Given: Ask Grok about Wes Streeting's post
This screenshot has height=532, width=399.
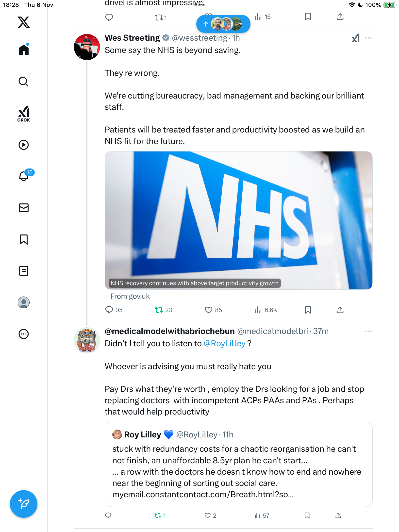Looking at the screenshot, I should pyautogui.click(x=355, y=38).
